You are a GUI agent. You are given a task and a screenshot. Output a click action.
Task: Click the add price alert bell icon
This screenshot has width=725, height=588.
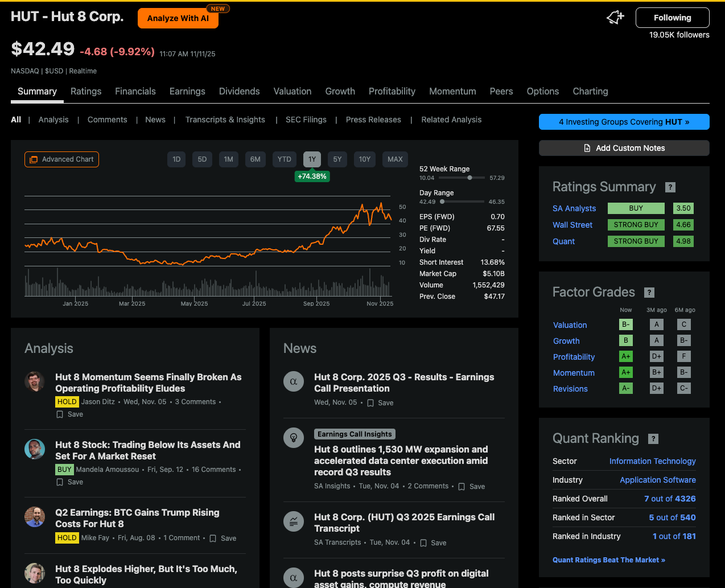click(x=615, y=18)
